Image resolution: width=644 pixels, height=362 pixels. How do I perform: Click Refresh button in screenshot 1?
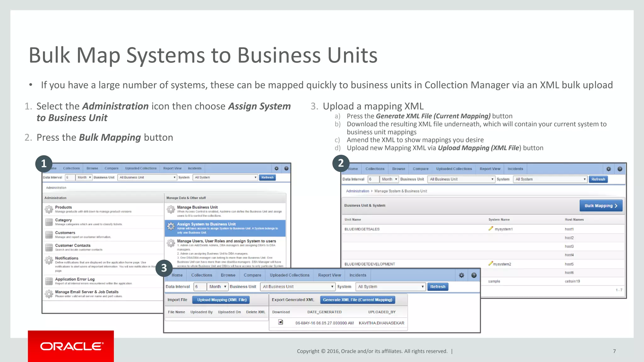(x=267, y=178)
